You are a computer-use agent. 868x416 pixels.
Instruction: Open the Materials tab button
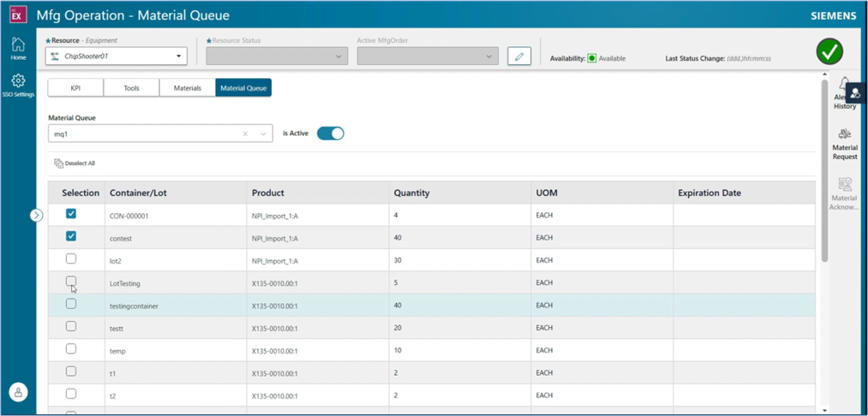(x=187, y=87)
